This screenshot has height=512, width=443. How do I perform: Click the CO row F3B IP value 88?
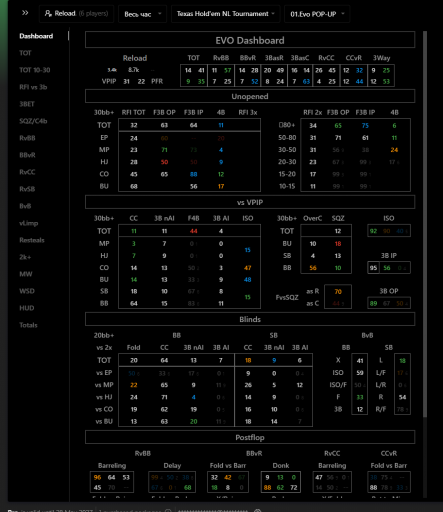(x=194, y=174)
